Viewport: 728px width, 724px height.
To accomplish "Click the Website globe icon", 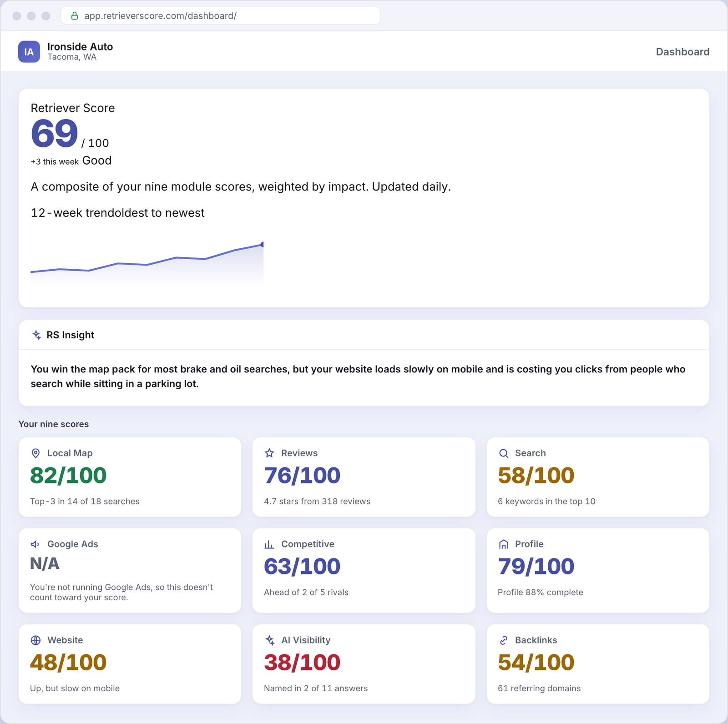I will (35, 640).
